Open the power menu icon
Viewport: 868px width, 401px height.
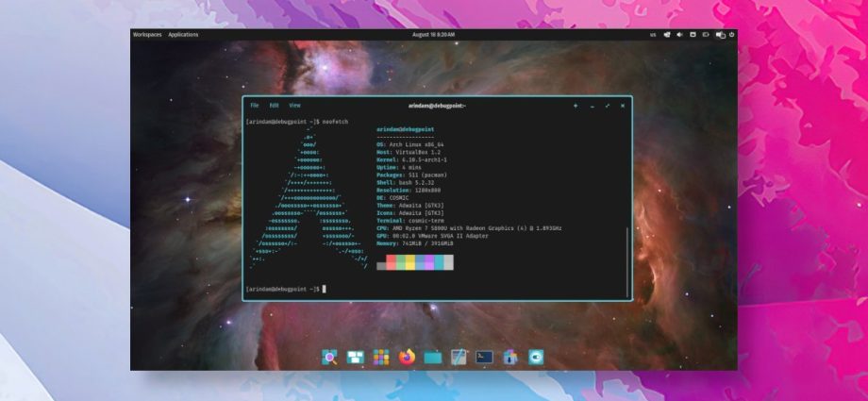pos(732,34)
